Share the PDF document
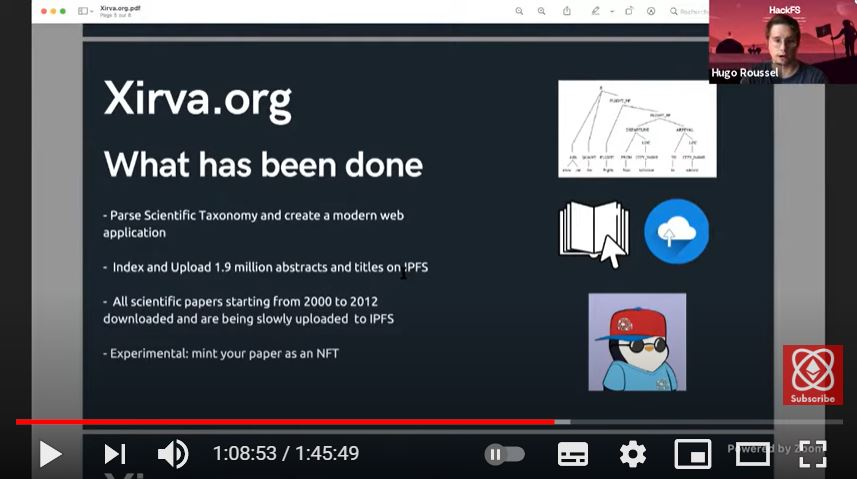 [x=567, y=11]
